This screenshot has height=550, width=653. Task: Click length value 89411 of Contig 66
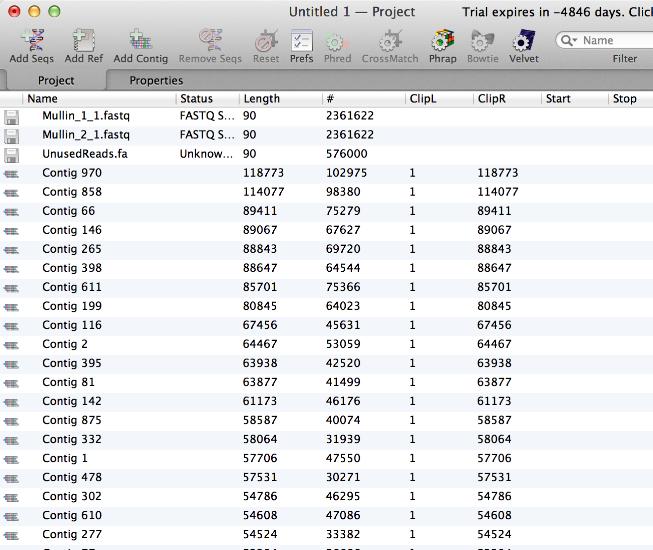(260, 211)
